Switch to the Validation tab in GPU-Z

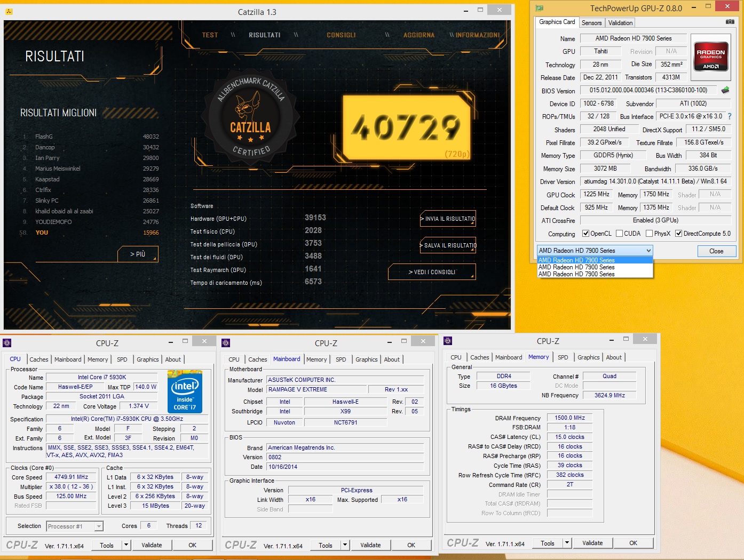[620, 23]
